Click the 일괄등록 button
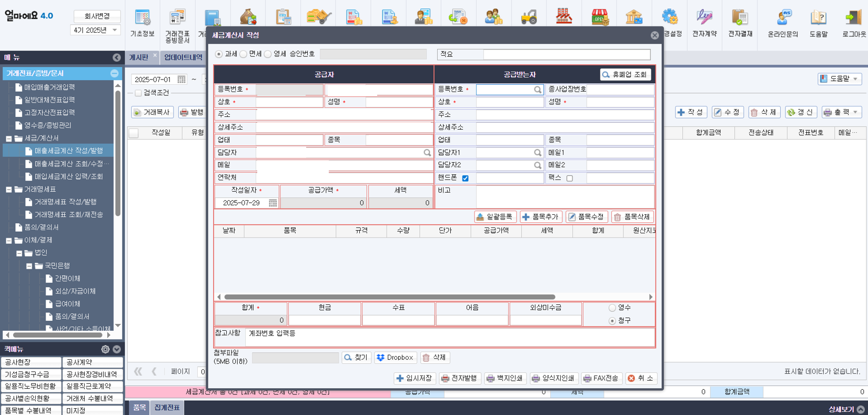 pyautogui.click(x=495, y=217)
